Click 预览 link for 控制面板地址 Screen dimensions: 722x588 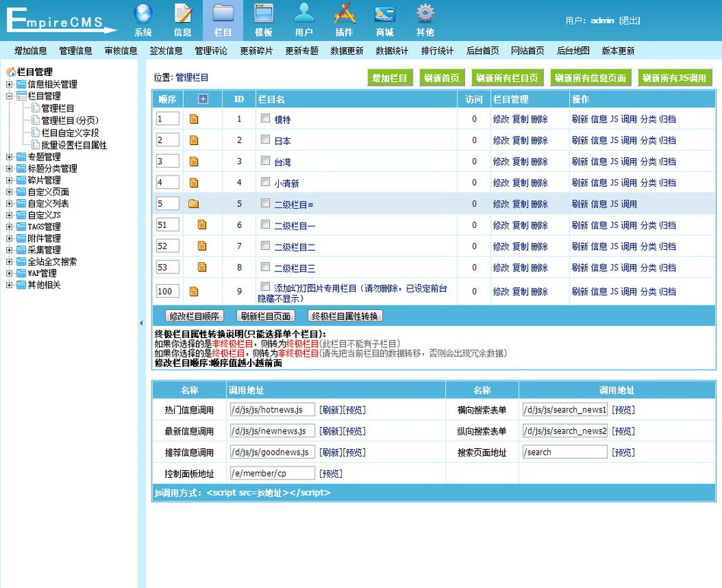331,473
